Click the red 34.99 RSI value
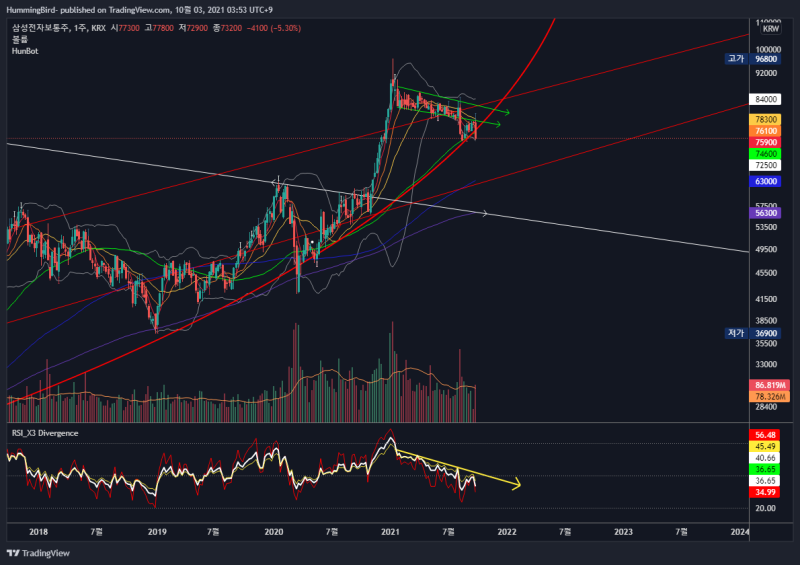Image resolution: width=800 pixels, height=565 pixels. 765,492
